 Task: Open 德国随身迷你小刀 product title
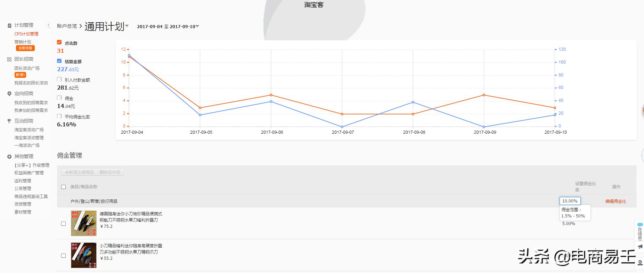tap(131, 217)
